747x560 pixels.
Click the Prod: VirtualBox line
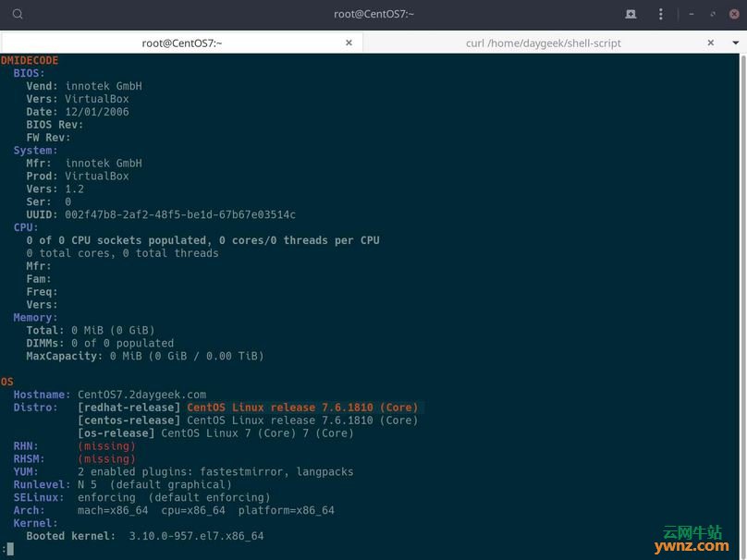pyautogui.click(x=78, y=177)
